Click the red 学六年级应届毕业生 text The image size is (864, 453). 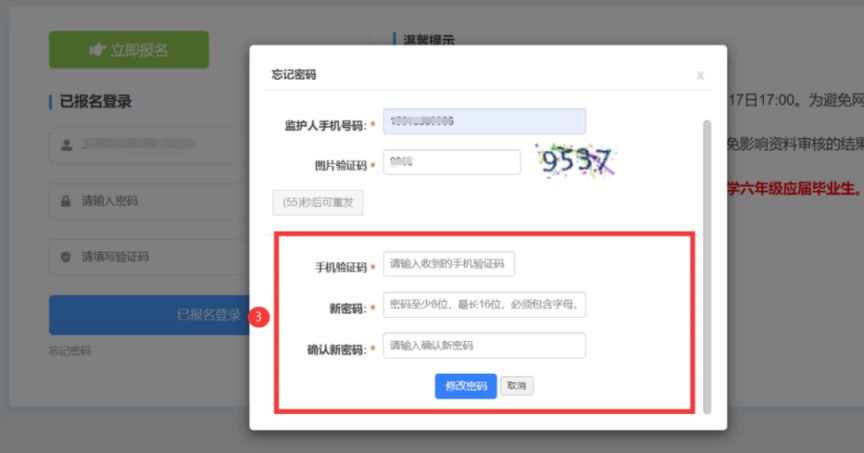795,188
